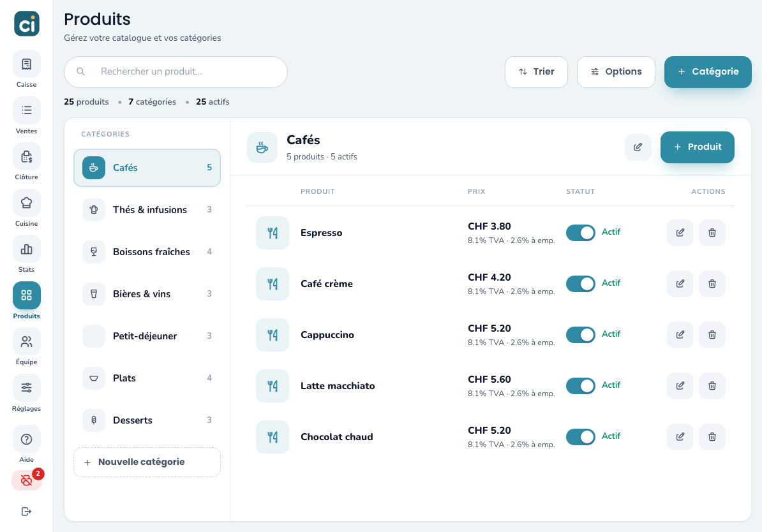Select the Bières & vins category

pos(147,294)
